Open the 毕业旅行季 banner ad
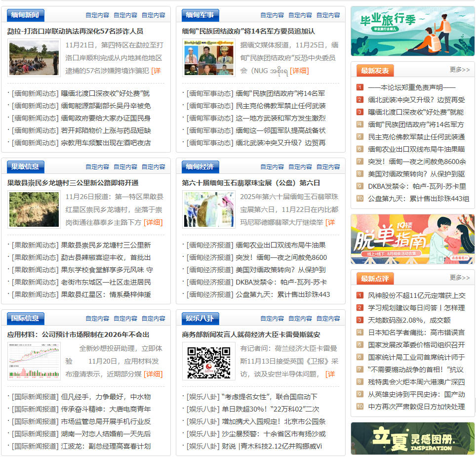This screenshot has width=476, height=457. pos(412,31)
